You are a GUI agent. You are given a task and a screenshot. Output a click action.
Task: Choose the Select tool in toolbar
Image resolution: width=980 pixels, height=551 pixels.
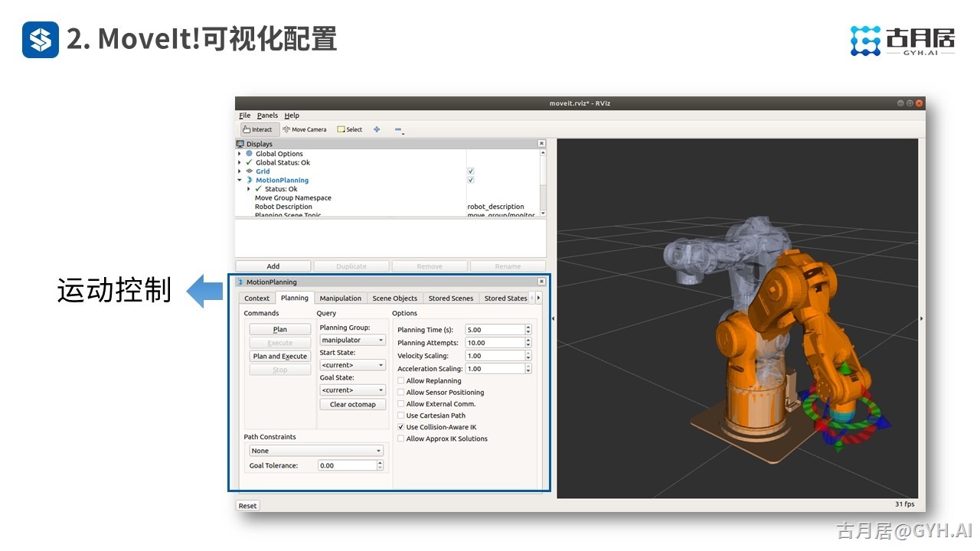350,129
